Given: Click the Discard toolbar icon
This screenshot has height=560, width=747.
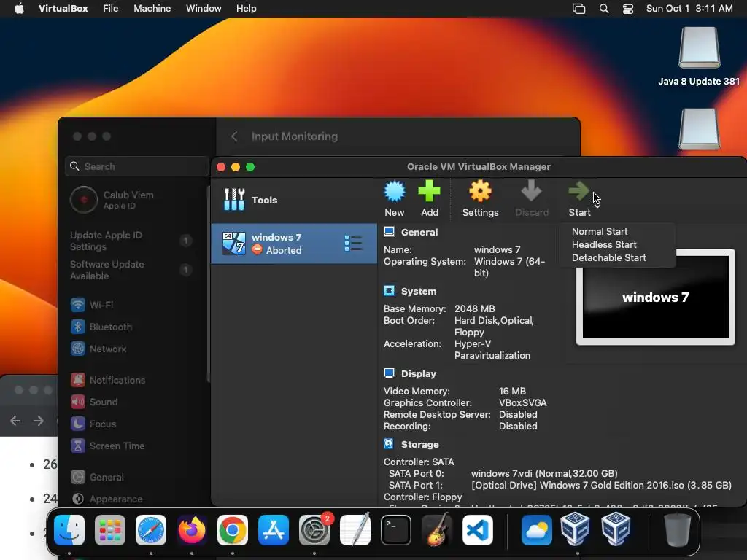Looking at the screenshot, I should [x=531, y=192].
